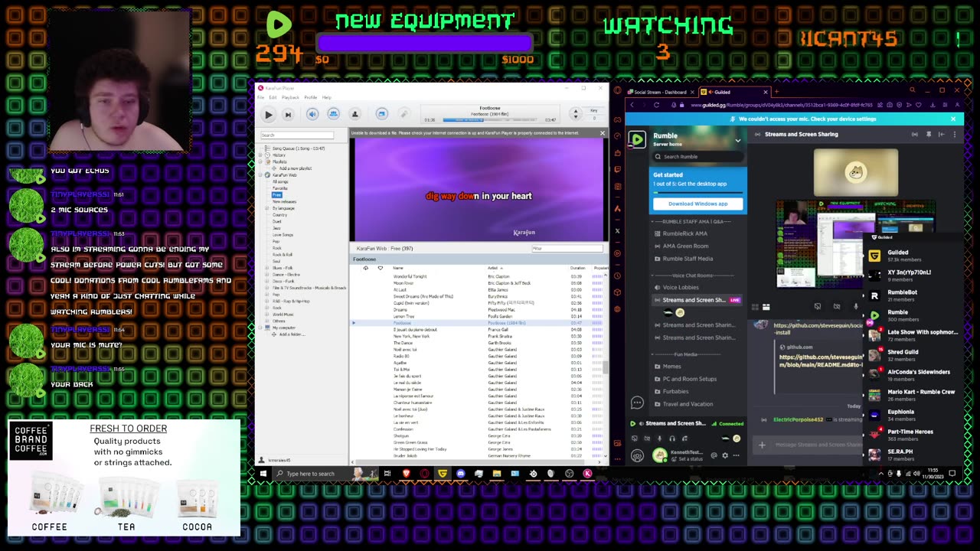Open a new browser tab

pyautogui.click(x=776, y=92)
